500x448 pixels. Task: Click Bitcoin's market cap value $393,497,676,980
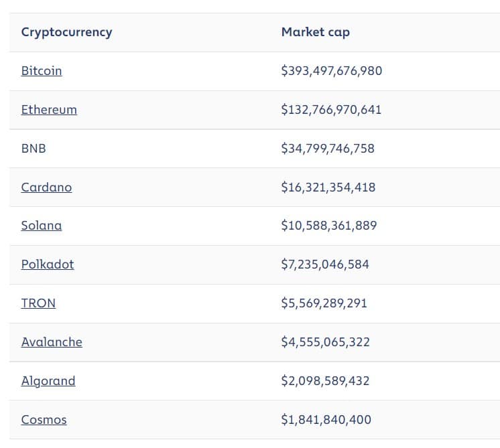(332, 71)
